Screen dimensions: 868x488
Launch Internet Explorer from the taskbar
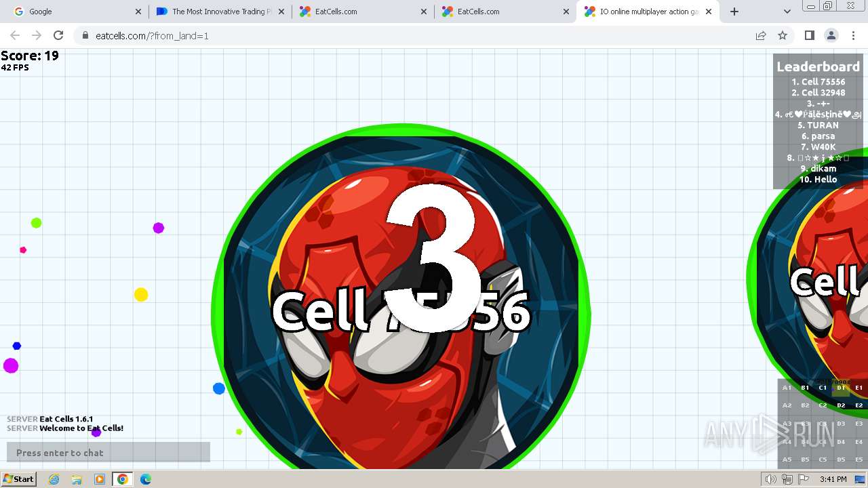pyautogui.click(x=54, y=479)
